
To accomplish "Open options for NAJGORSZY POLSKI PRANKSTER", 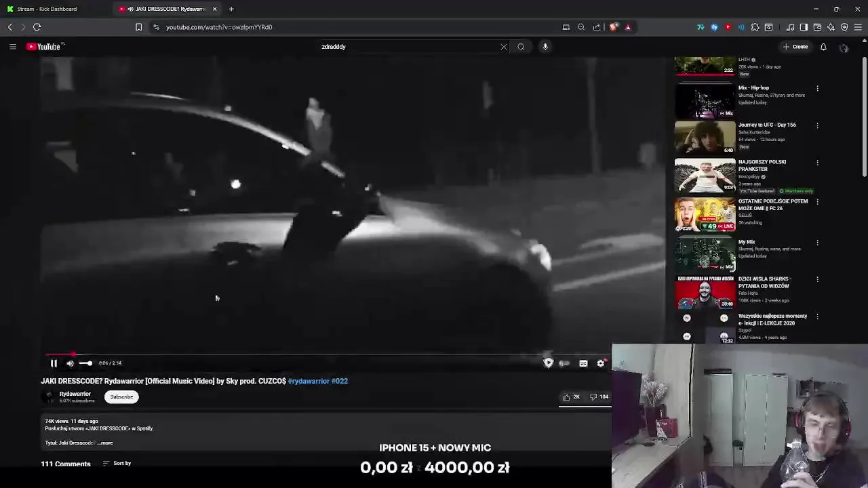I will click(818, 163).
